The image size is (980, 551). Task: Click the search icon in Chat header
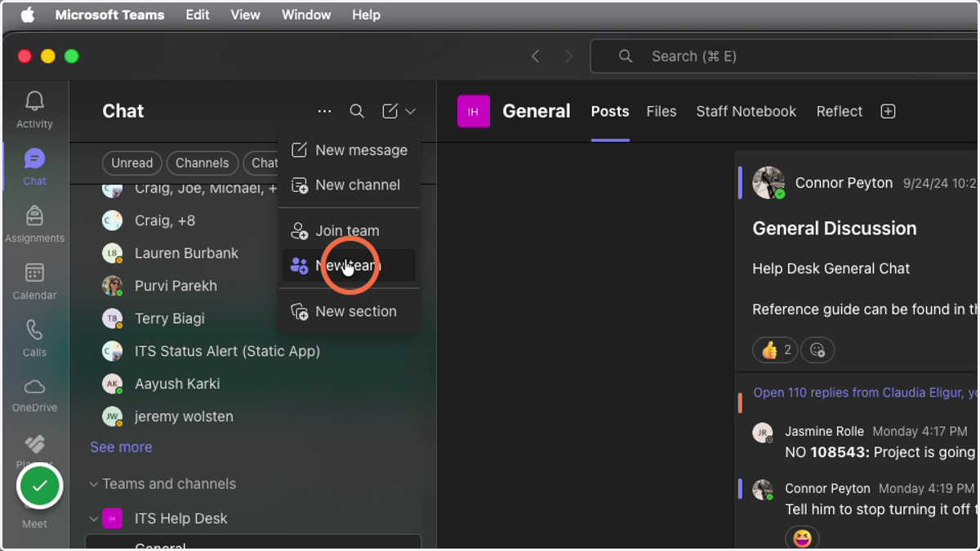pos(357,111)
